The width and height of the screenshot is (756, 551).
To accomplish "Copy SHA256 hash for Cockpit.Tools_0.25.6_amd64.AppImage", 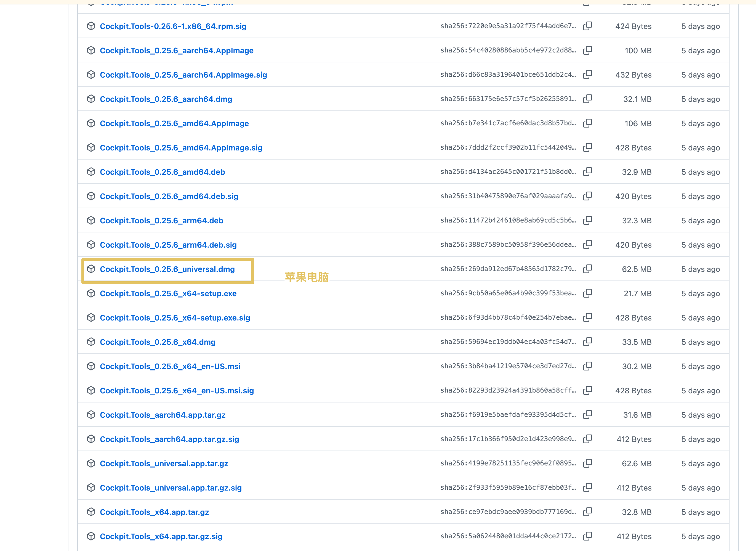I will click(x=588, y=123).
